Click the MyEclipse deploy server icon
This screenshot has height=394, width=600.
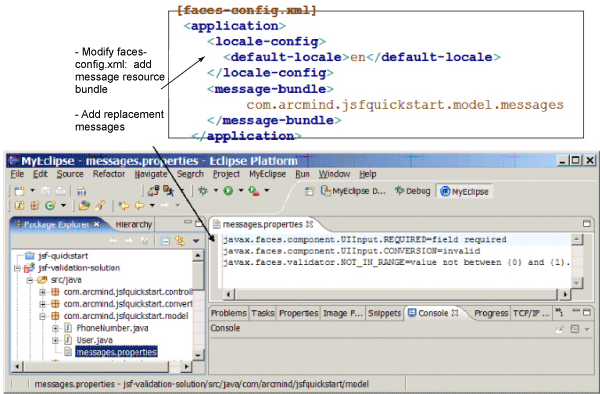(154, 190)
